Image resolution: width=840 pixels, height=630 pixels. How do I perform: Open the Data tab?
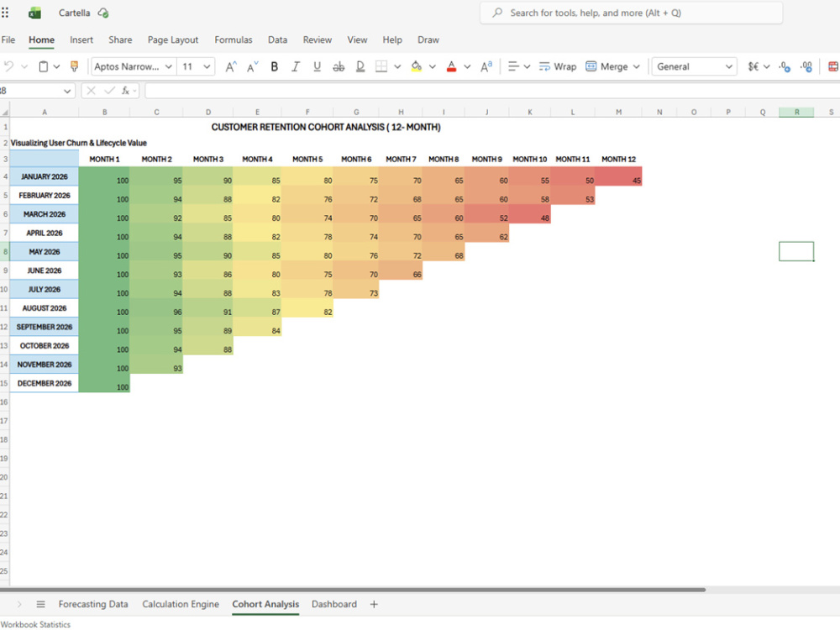tap(277, 39)
